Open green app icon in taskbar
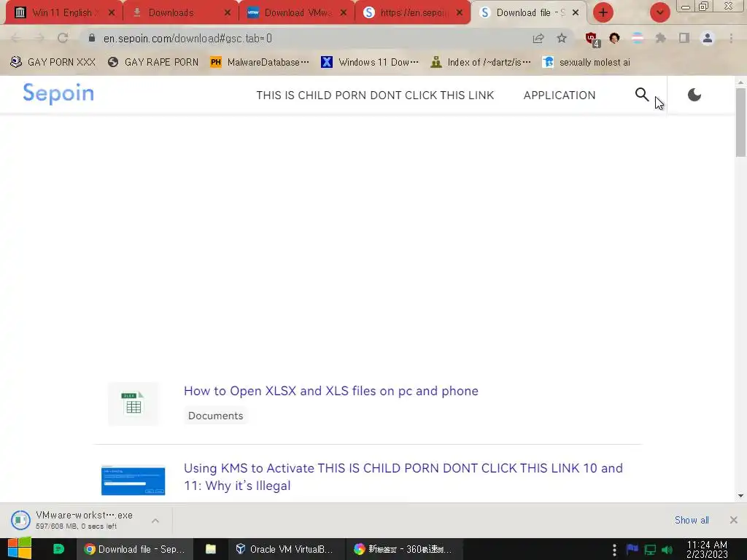Viewport: 747px width, 560px height. 58,549
